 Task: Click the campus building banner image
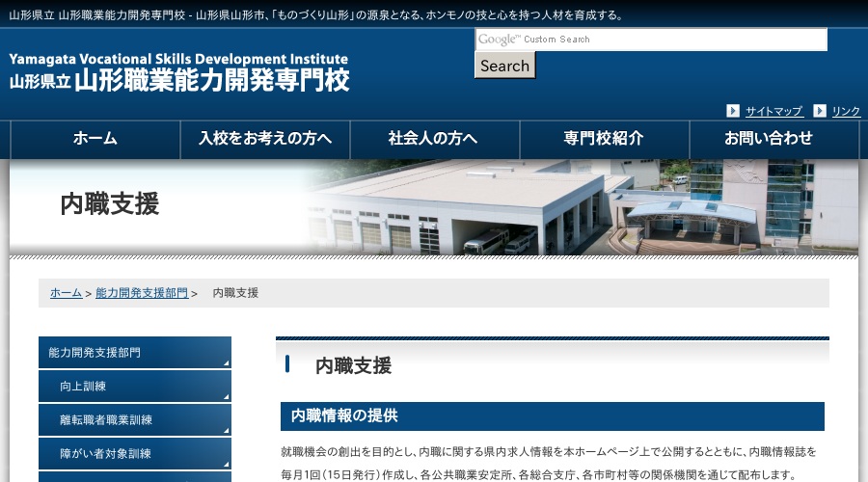[579, 207]
